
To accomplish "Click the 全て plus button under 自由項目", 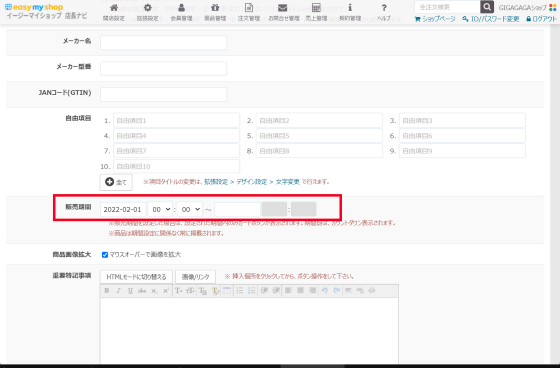I will click(116, 182).
